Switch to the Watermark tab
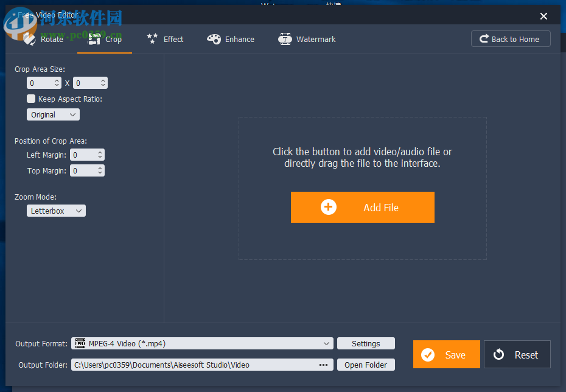566x392 pixels. point(307,38)
